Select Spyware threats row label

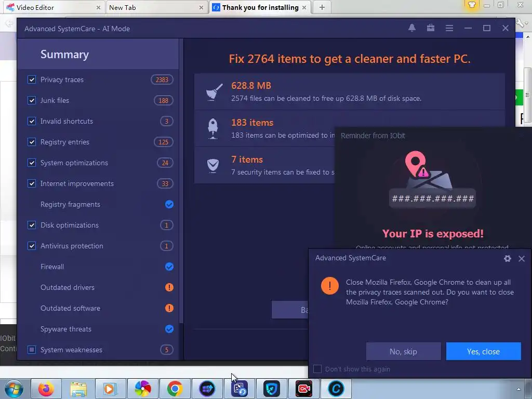point(66,329)
